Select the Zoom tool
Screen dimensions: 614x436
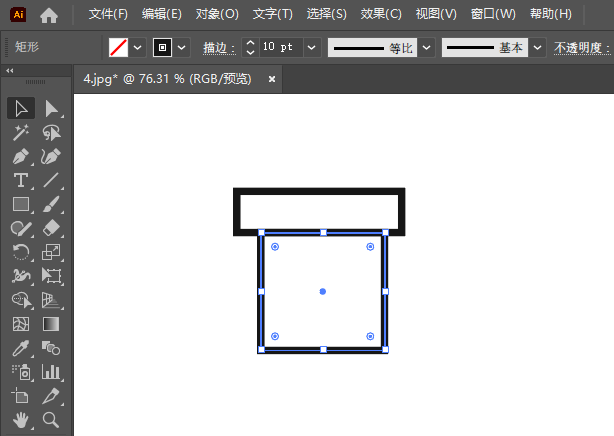(x=51, y=420)
